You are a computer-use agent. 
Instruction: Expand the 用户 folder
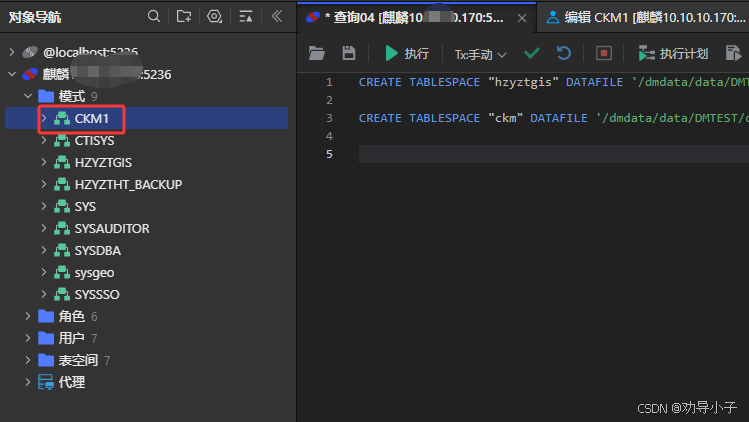[28, 338]
